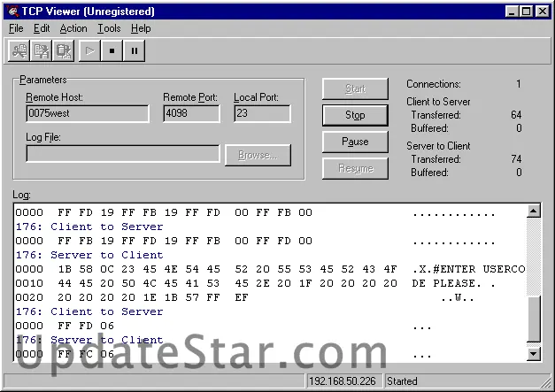555x392 pixels.
Task: Click the Browse... button
Action: pyautogui.click(x=258, y=155)
